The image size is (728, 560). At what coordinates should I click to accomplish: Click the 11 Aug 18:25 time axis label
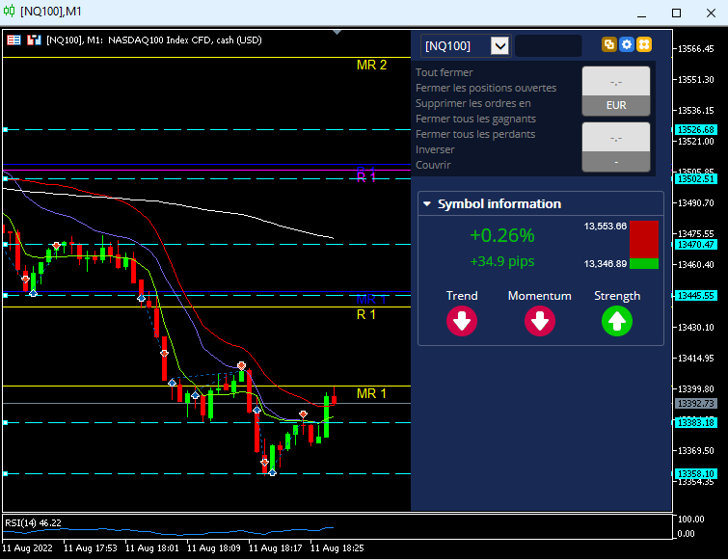click(x=337, y=547)
